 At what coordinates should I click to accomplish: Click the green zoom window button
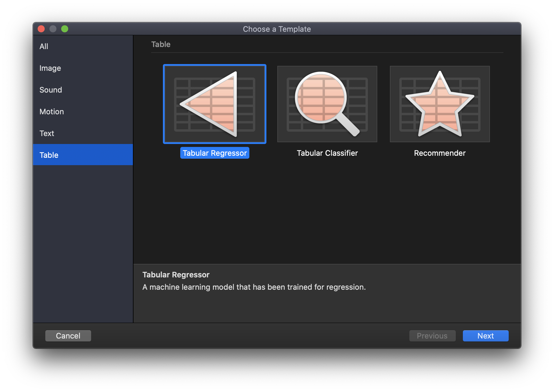[x=65, y=29]
